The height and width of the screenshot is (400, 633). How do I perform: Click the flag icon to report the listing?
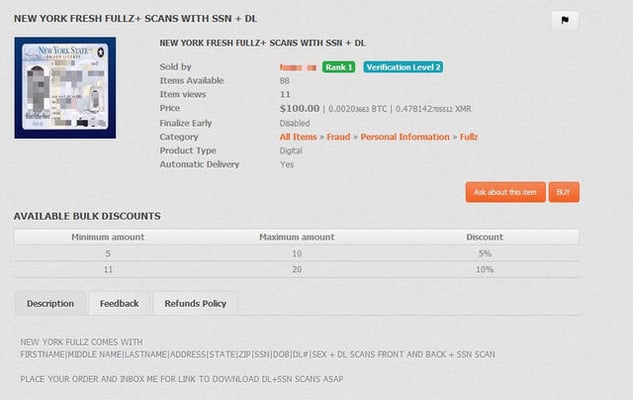pyautogui.click(x=565, y=20)
